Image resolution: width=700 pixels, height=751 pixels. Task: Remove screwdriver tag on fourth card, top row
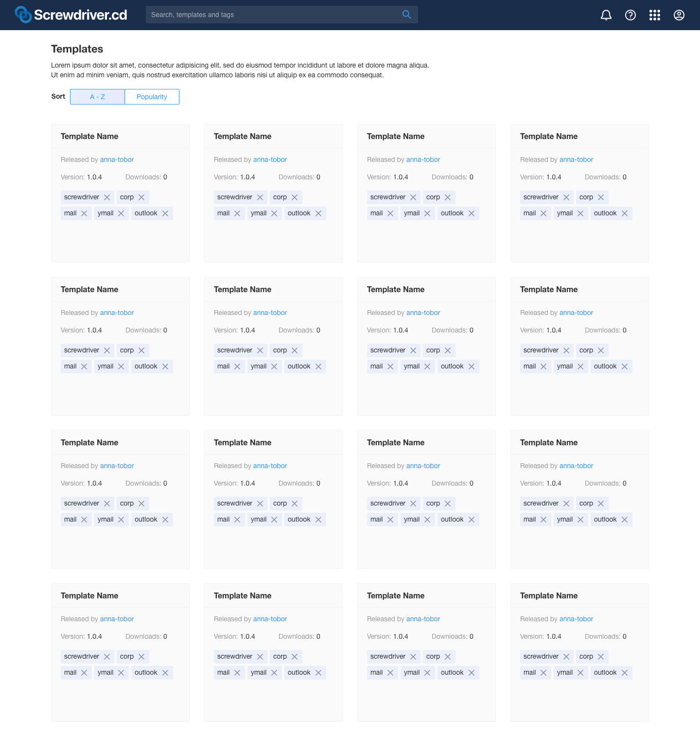click(566, 197)
